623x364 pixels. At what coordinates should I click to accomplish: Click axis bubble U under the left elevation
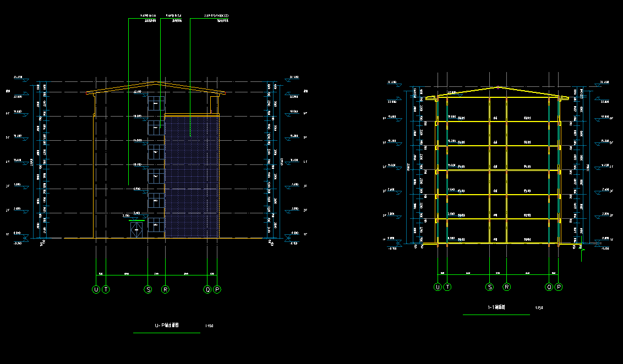(96, 289)
